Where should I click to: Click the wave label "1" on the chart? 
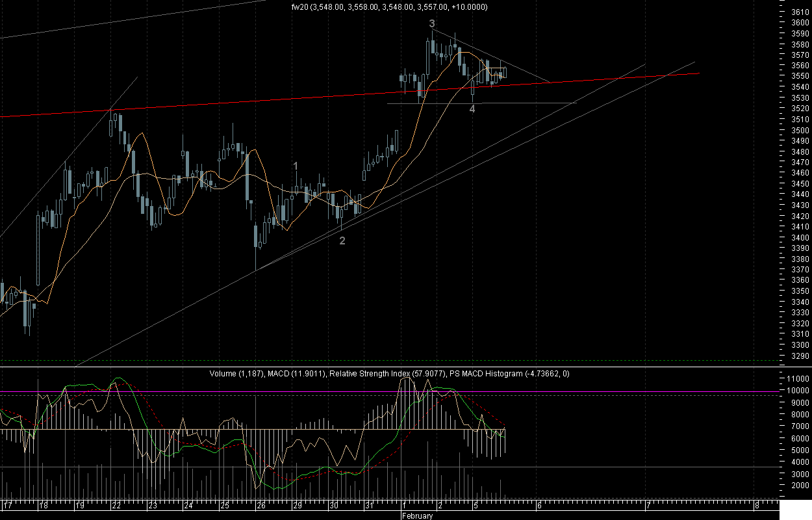(296, 166)
